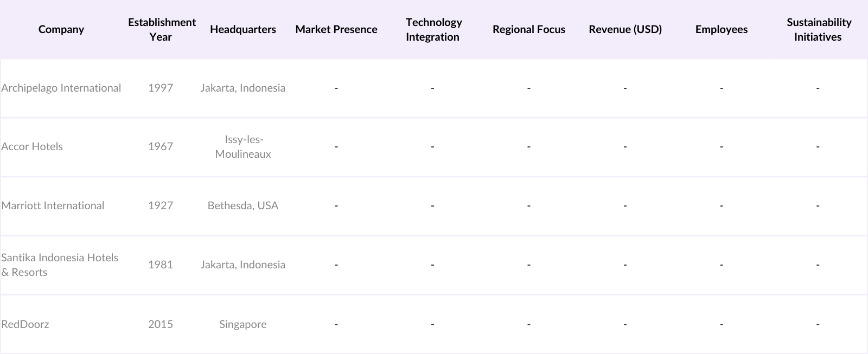Select the Singapore headquarters cell
Viewport: 868px width, 354px height.
242,324
